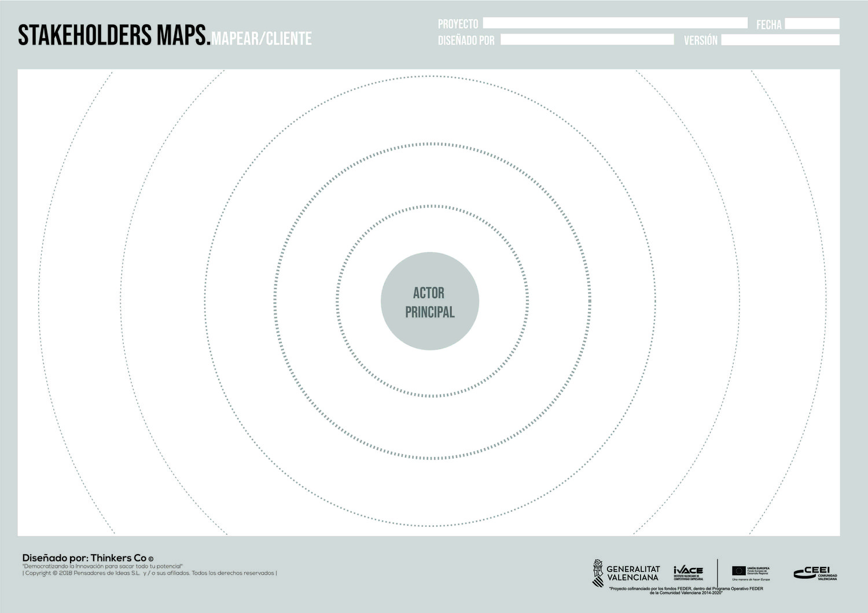Viewport: 868px width, 613px height.
Task: Click the Democratizando la Innovación slogan
Action: [x=102, y=566]
